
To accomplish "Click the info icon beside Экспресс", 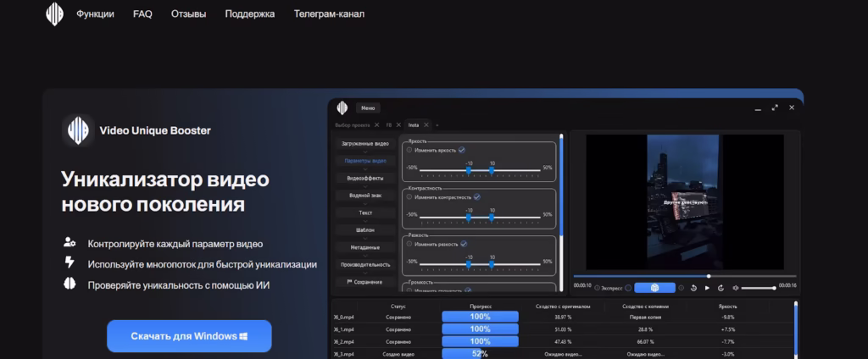I will (x=597, y=288).
